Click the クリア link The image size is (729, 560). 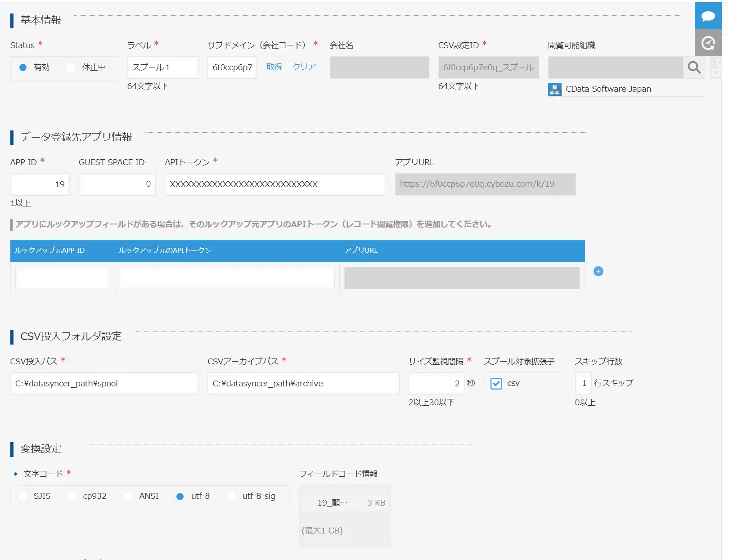point(304,67)
